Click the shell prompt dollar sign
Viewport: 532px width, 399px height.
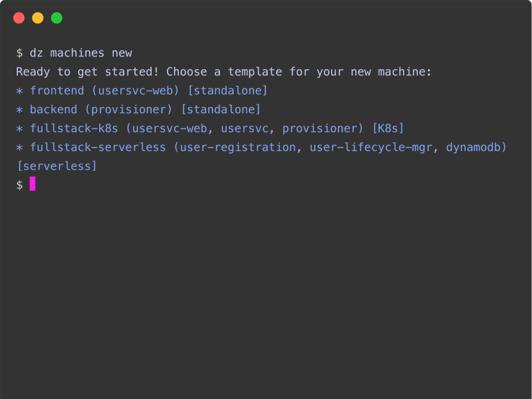(20, 184)
